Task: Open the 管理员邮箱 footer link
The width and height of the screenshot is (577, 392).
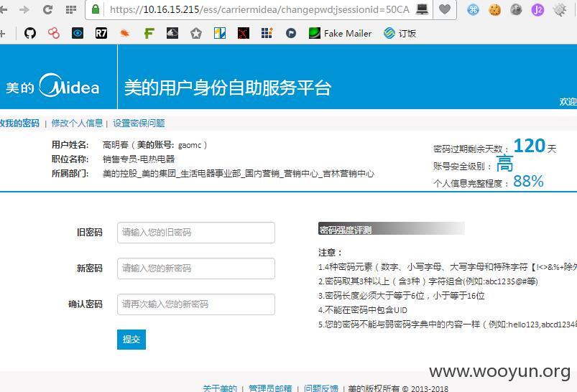Action: pyautogui.click(x=270, y=388)
